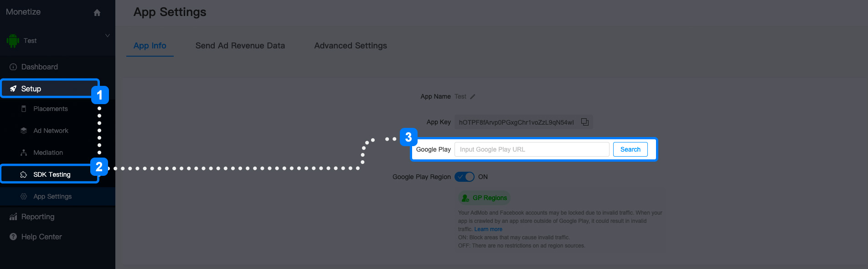Click the Placements sidebar icon

(x=24, y=109)
